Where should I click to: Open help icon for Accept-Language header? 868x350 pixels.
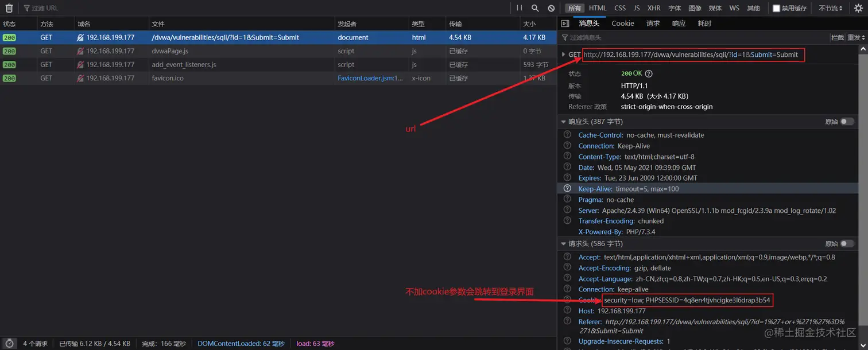(x=567, y=278)
